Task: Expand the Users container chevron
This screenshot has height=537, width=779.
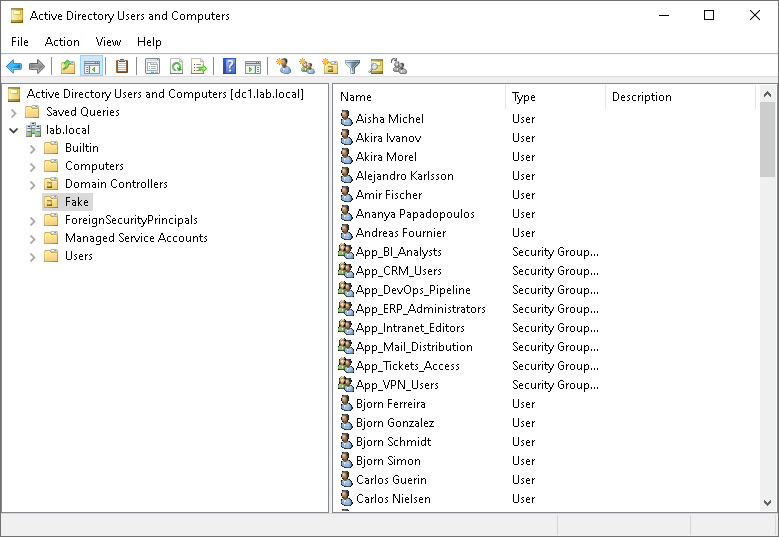Action: tap(32, 257)
